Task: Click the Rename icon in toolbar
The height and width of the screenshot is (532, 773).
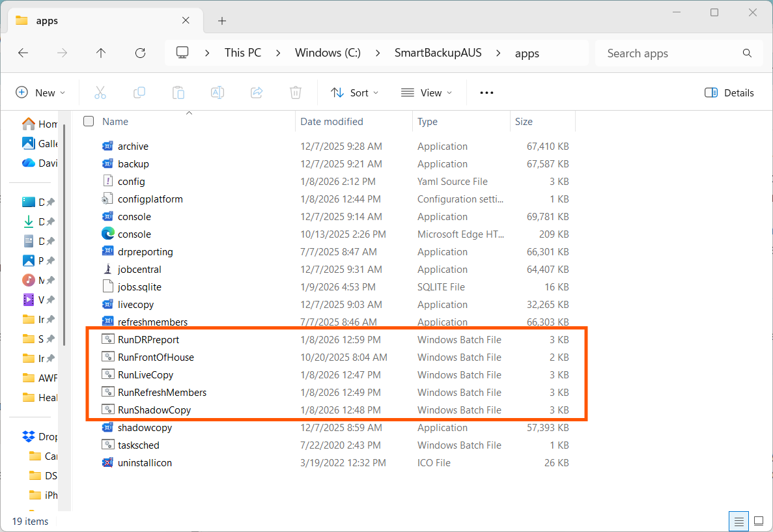Action: [x=218, y=92]
